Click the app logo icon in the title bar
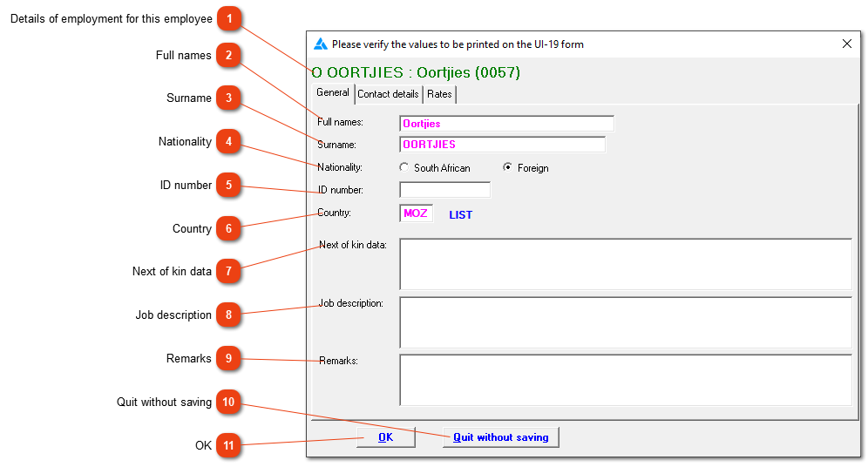Screen dimensions: 868x467 pyautogui.click(x=321, y=44)
